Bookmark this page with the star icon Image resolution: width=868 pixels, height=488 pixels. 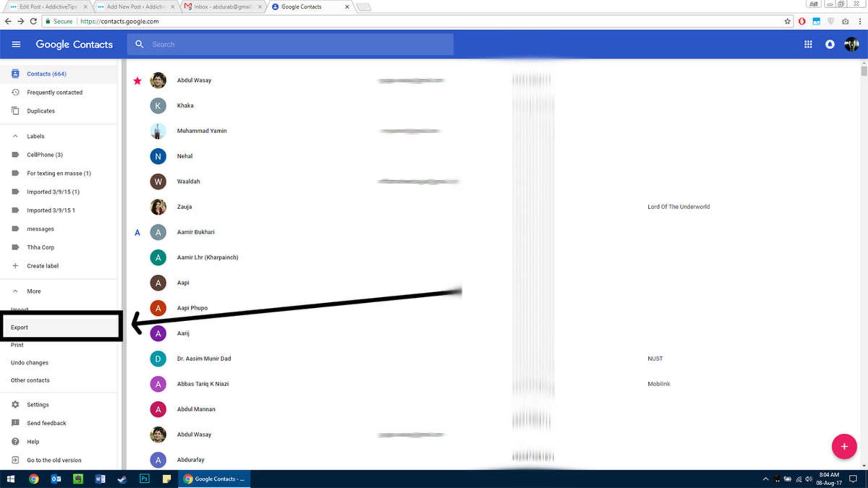coord(787,21)
